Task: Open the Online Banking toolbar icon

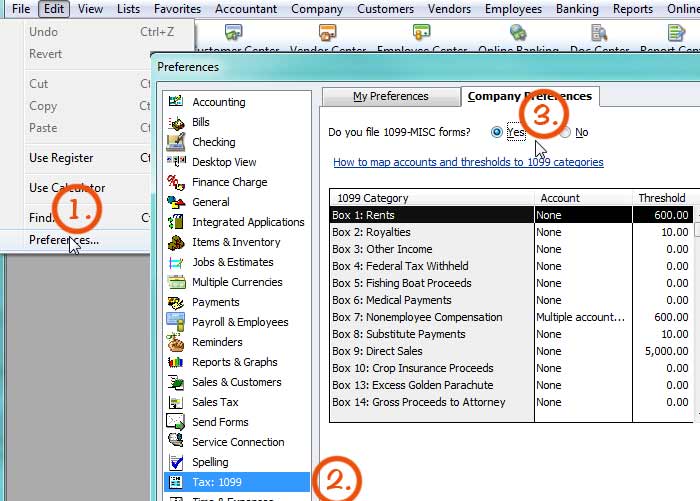Action: [x=518, y=32]
